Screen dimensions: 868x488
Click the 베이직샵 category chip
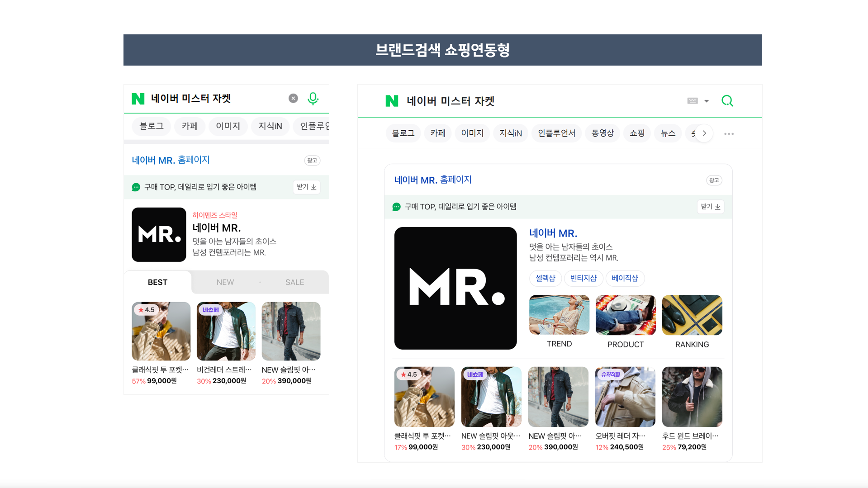coord(625,278)
